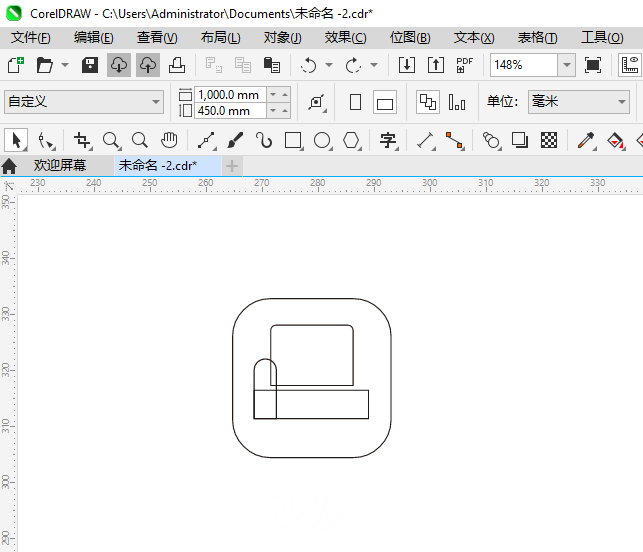The image size is (643, 552).
Task: Select the Shape edit tool
Action: pyautogui.click(x=45, y=140)
